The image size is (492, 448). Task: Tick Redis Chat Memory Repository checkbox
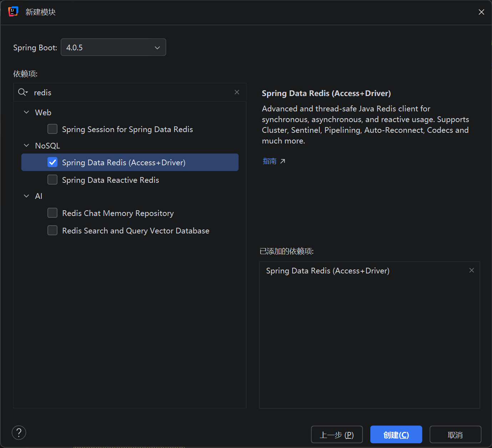[x=52, y=213]
